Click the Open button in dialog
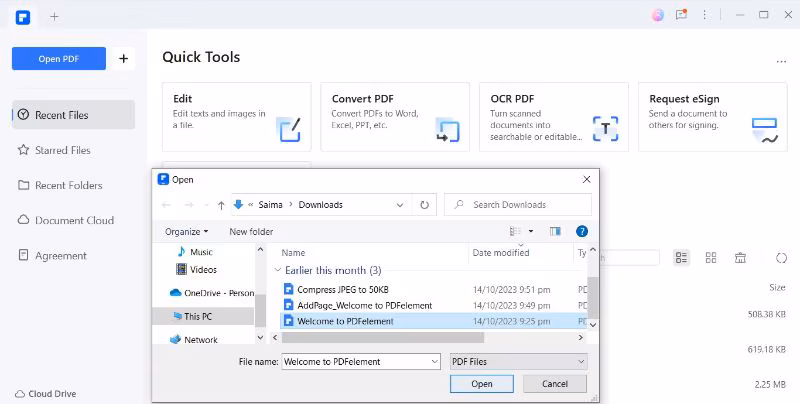The height and width of the screenshot is (404, 800). point(482,384)
